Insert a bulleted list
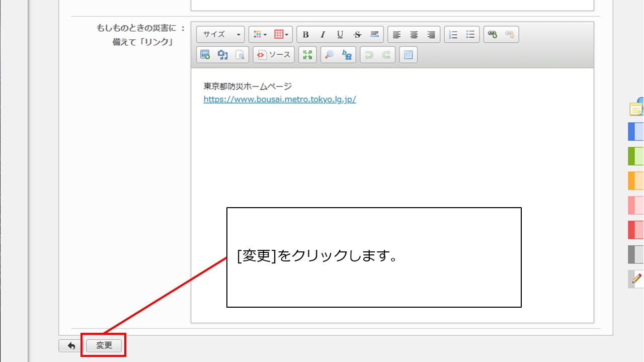The image size is (644, 362). pos(470,35)
